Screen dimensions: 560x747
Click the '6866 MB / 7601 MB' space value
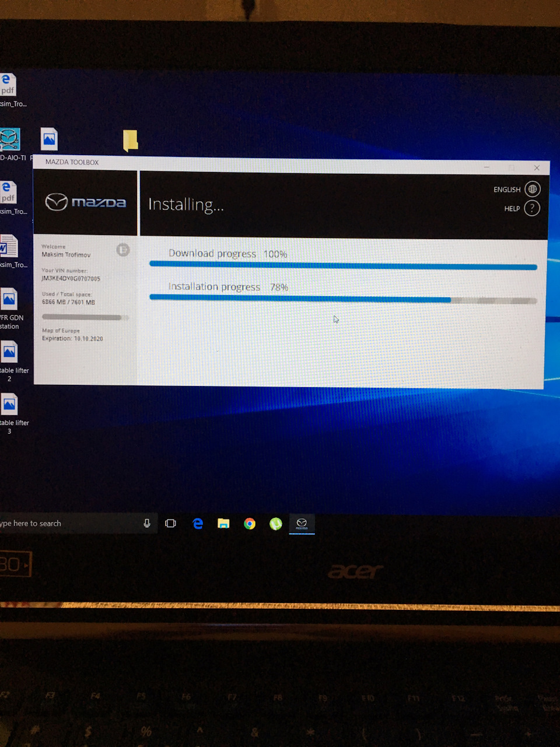pos(68,302)
